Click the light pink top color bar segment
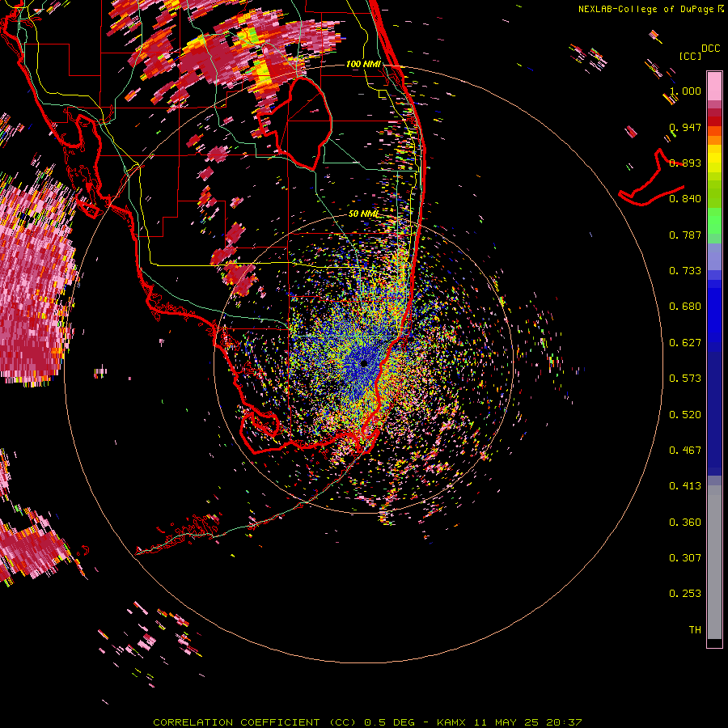The height and width of the screenshot is (728, 728). point(714,86)
